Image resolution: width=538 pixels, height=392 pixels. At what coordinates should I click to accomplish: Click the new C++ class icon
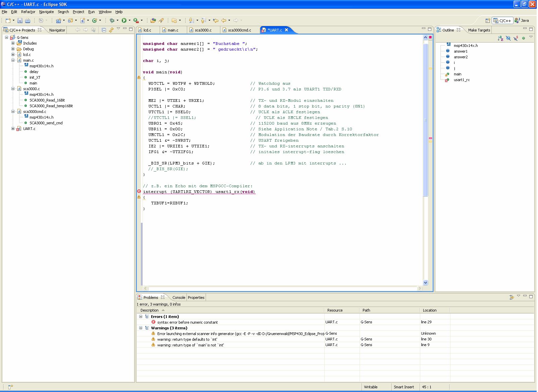coord(95,20)
